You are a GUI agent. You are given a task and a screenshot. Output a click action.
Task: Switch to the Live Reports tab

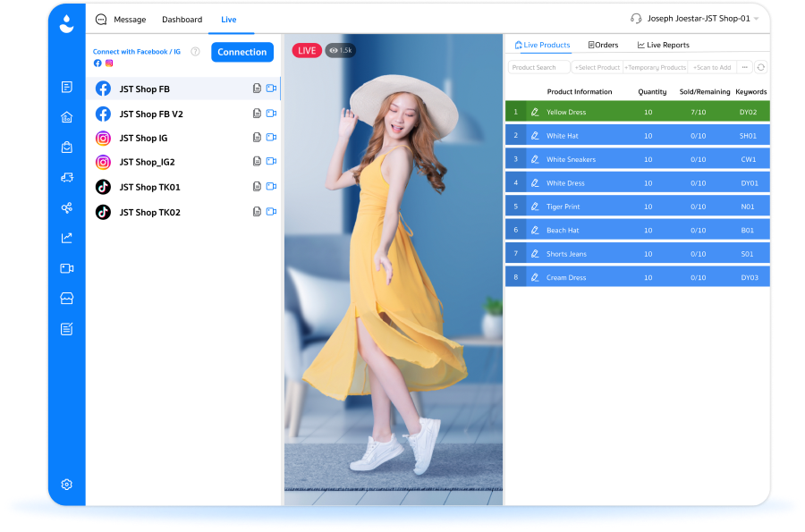664,45
